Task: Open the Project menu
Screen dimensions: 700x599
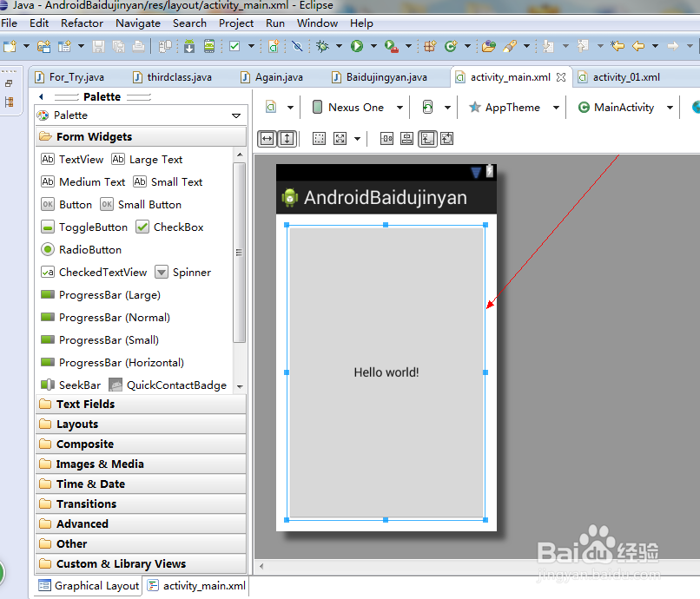Action: (236, 23)
